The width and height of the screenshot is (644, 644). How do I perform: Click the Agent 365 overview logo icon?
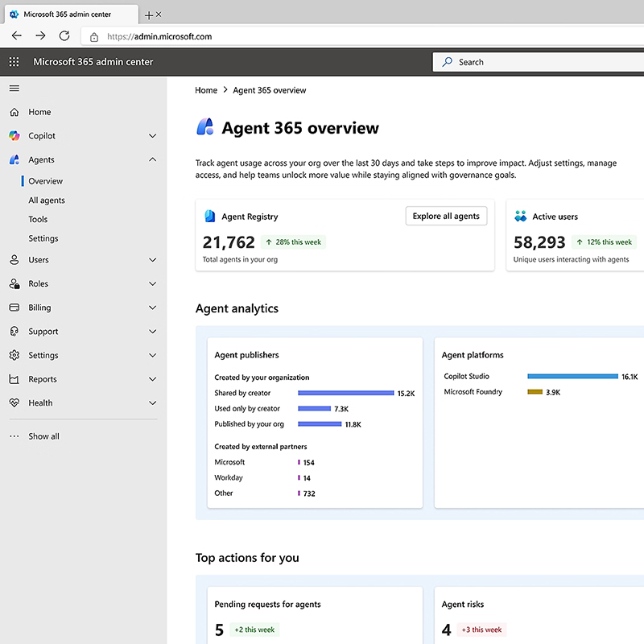click(x=205, y=127)
